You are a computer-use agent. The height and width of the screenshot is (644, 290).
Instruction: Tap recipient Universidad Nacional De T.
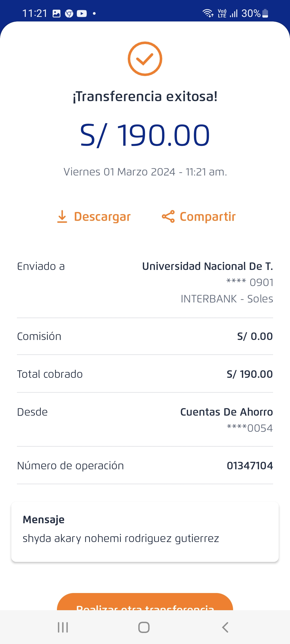pos(207,266)
